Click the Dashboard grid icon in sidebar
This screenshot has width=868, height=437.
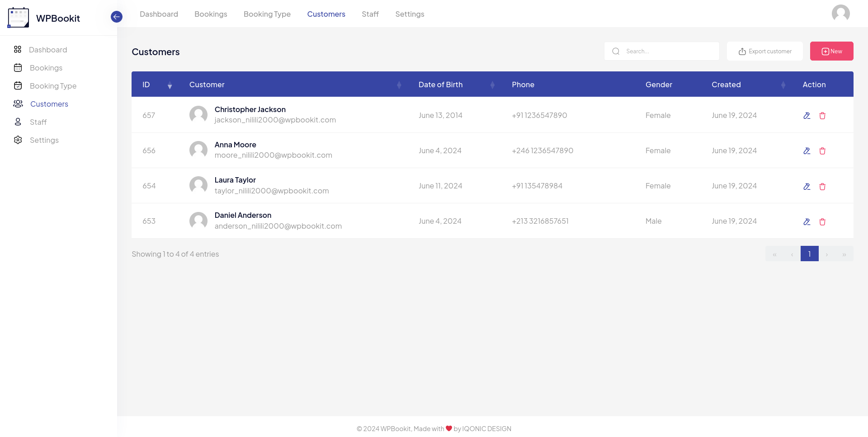[x=18, y=49]
